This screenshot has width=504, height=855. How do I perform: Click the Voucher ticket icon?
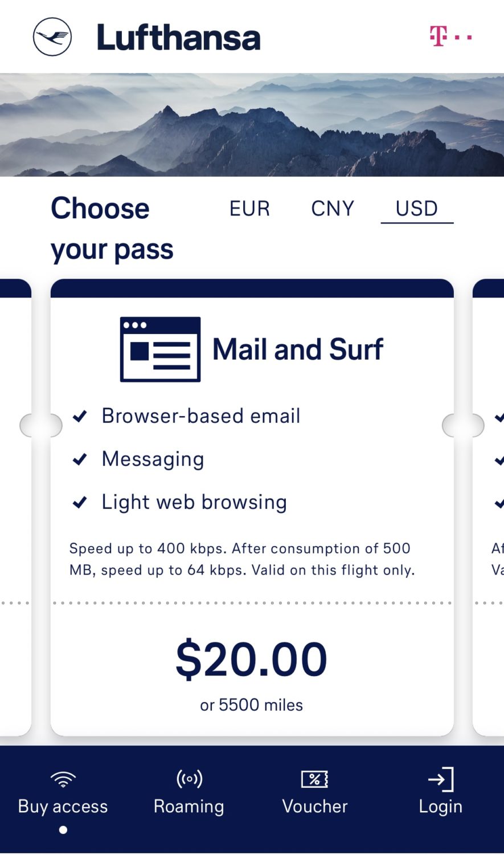point(314,777)
